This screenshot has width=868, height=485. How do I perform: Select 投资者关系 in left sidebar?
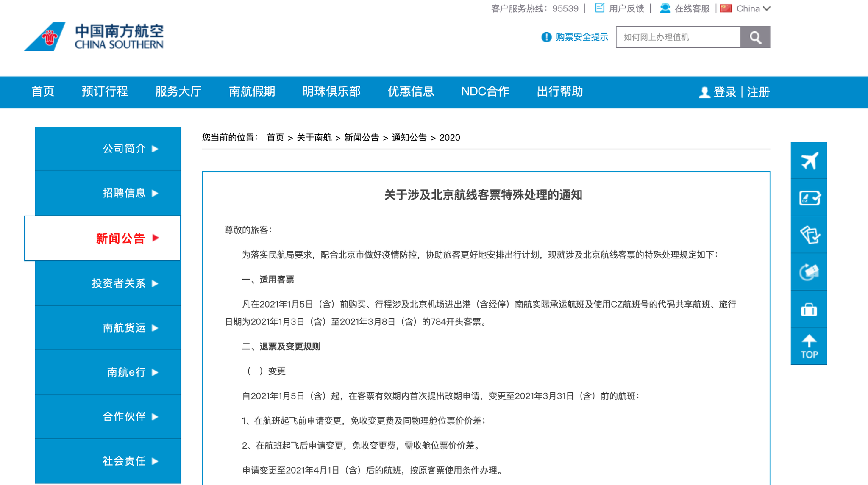click(108, 283)
